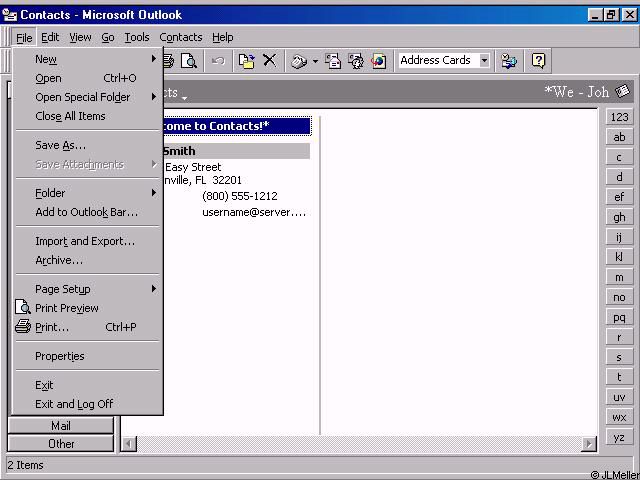Image resolution: width=640 pixels, height=480 pixels.
Task: Click the New Message to Contact icon
Action: coord(333,61)
